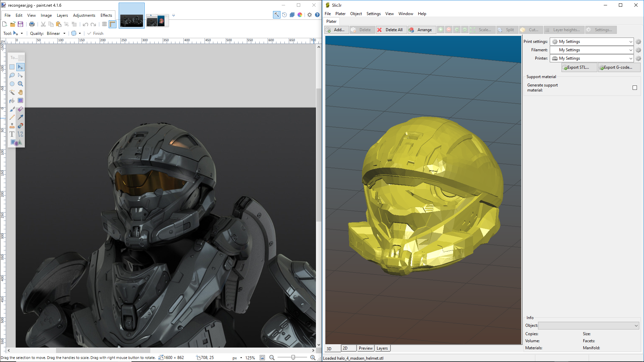Click the paint.net zoom slider handle

[x=293, y=358]
